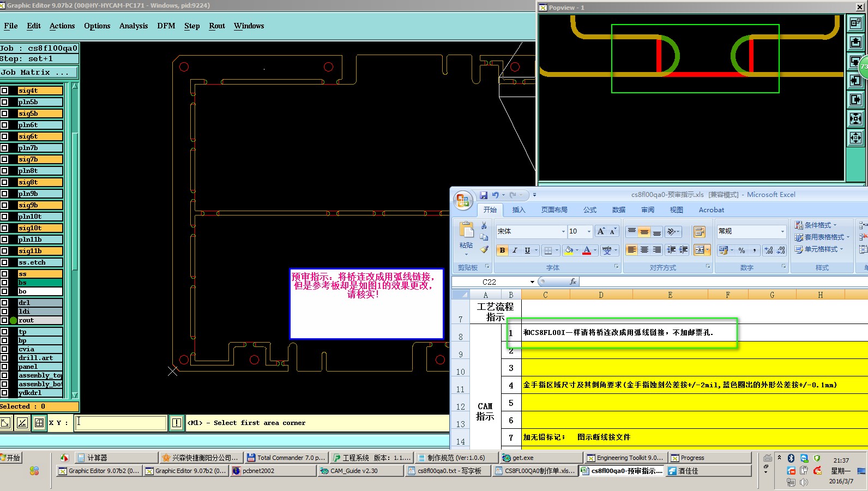
Task: Click the Italic formatting icon in Excel
Action: [x=515, y=250]
